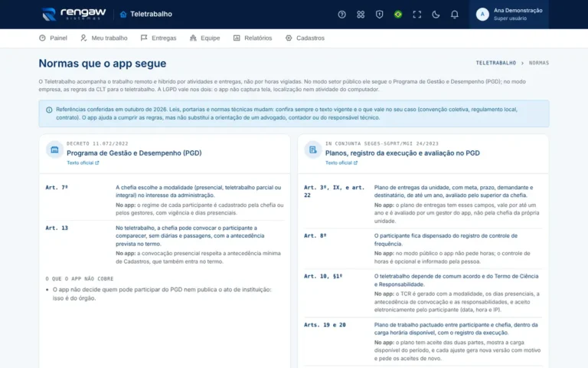The image size is (588, 368).
Task: Toggle fullscreen mode icon
Action: [416, 15]
